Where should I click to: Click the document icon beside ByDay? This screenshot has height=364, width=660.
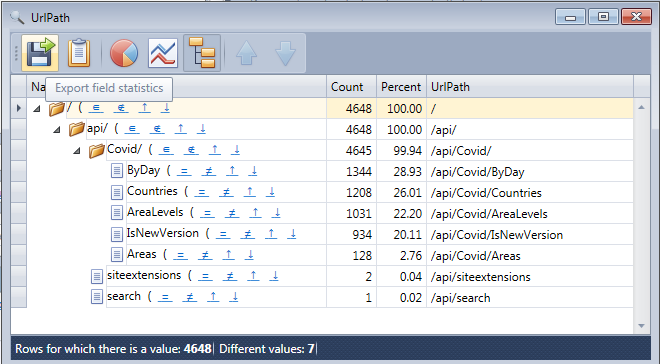tap(117, 171)
